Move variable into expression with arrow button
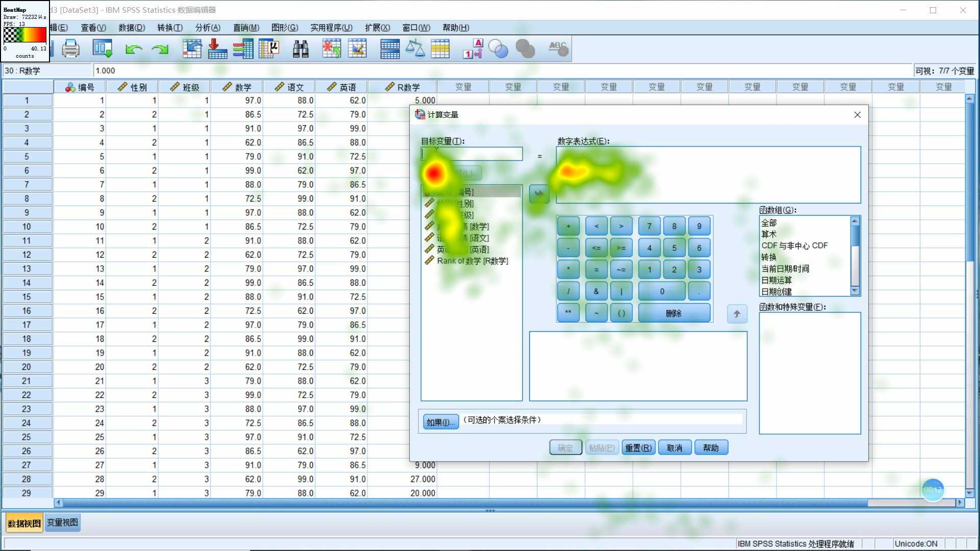Viewport: 980px width, 551px height. tap(539, 194)
